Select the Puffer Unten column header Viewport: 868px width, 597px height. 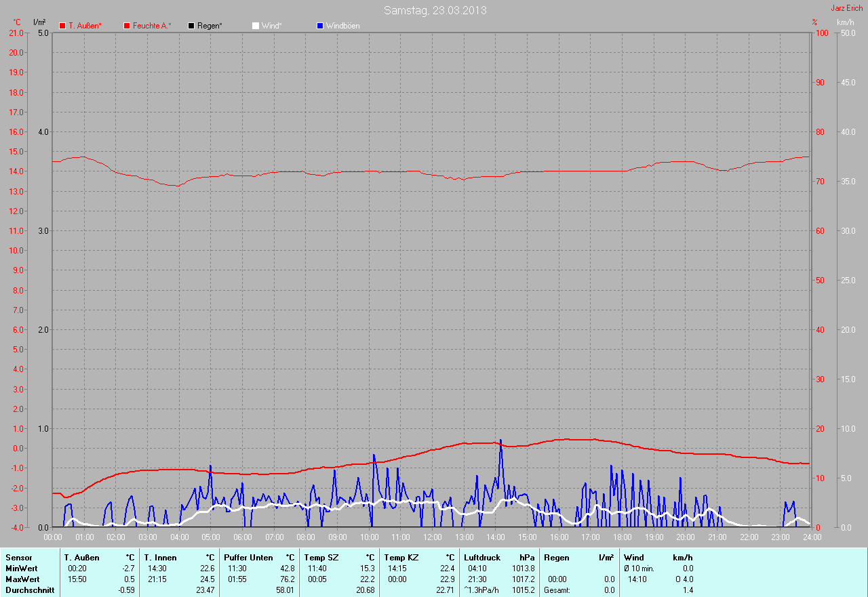coord(248,558)
